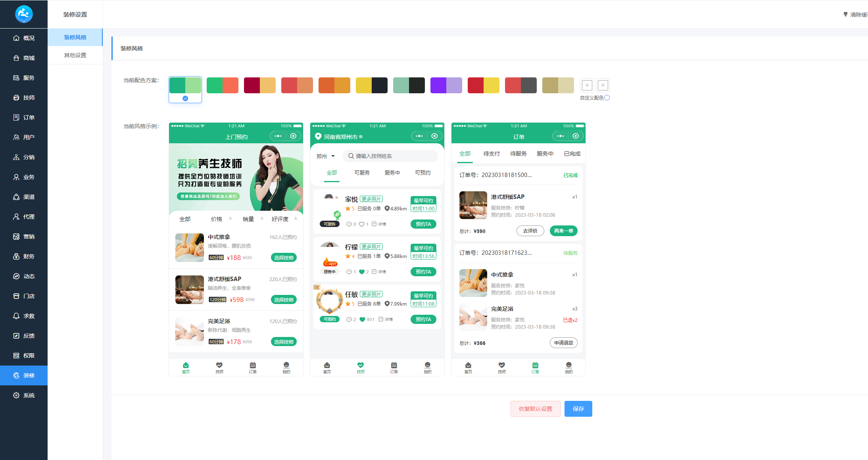Click the 销量 sort arrow in preview
The height and width of the screenshot is (460, 868).
[x=262, y=218]
